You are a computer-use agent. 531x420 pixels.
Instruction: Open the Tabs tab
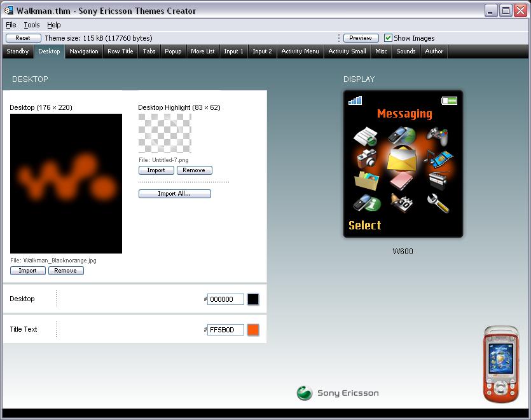[149, 51]
